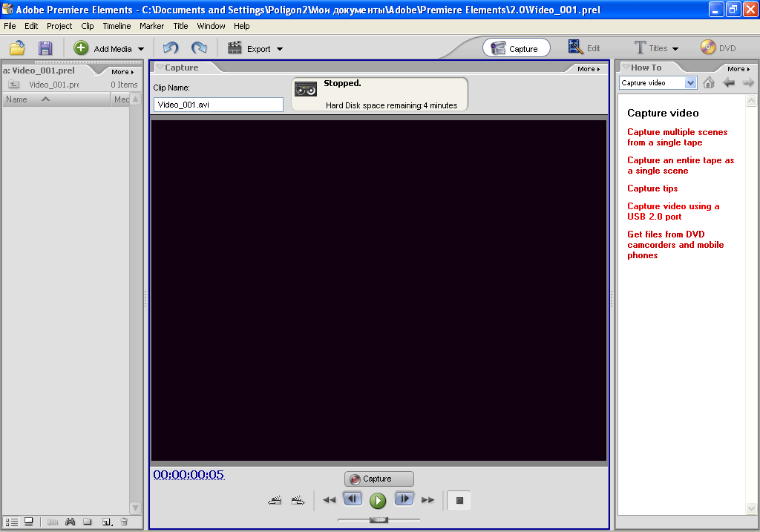Open 'Capture an entire tape as a single scene'

(x=681, y=165)
